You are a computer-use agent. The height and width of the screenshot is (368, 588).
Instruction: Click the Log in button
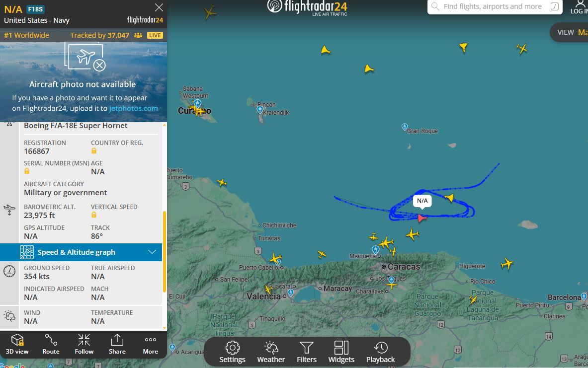coord(580,7)
